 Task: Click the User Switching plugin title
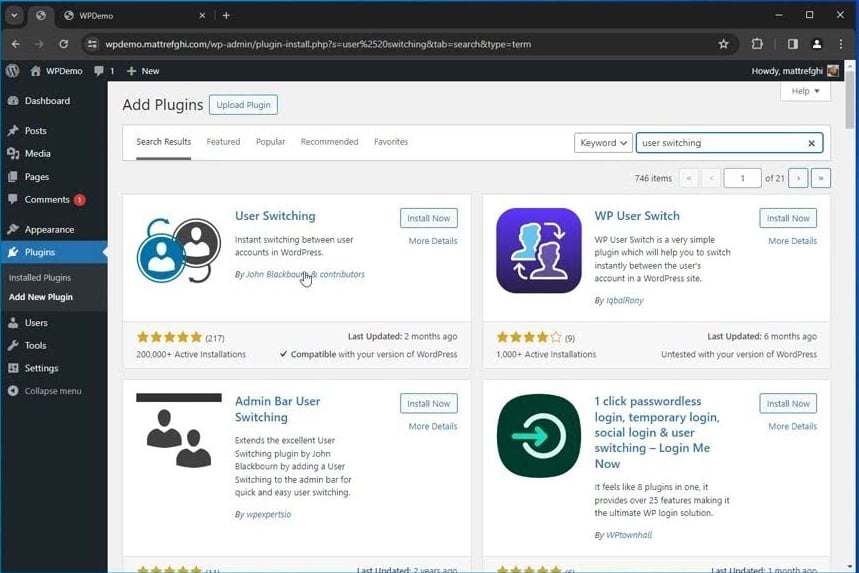pos(275,216)
